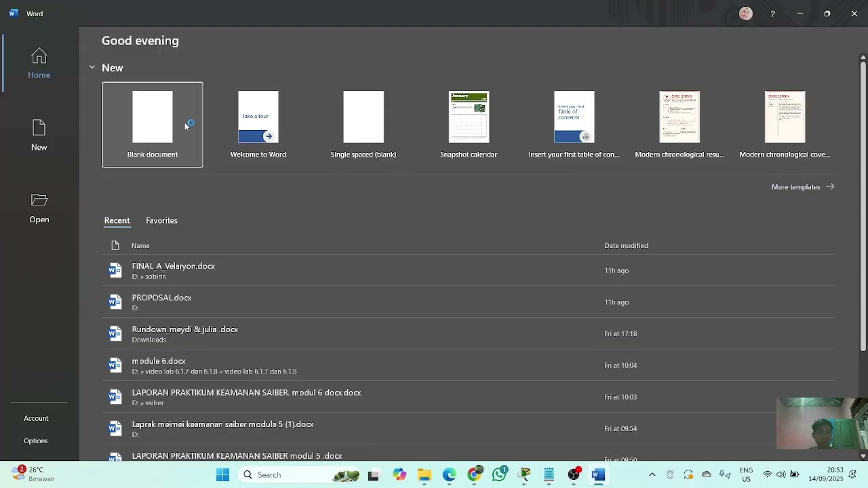Click Word icon on taskbar
Screen dimensions: 868x488
598,475
